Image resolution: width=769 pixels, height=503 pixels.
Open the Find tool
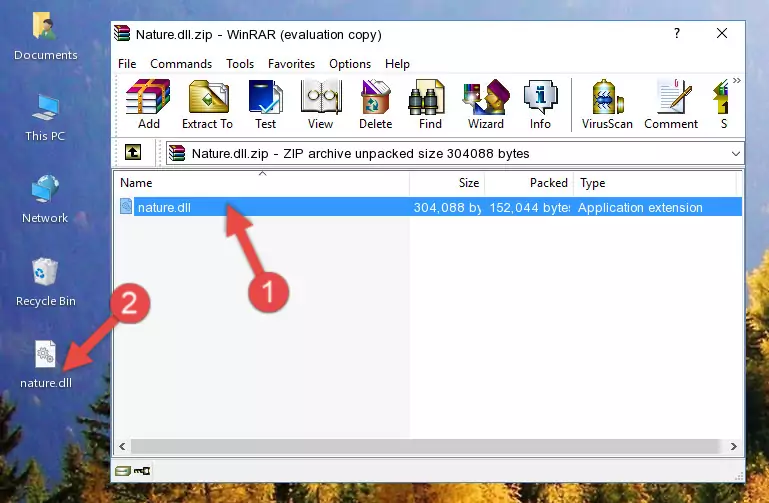[430, 104]
